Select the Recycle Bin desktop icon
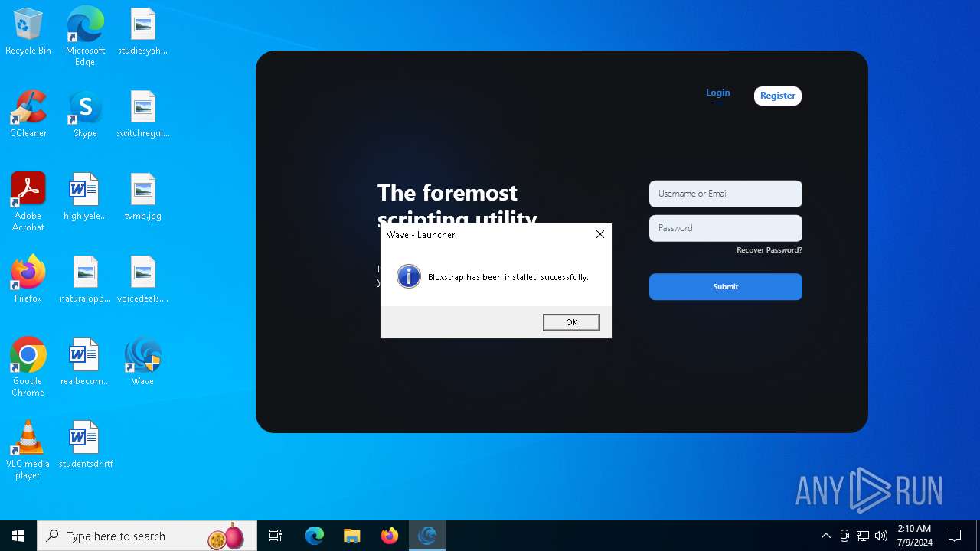Image resolution: width=980 pixels, height=551 pixels. [x=28, y=32]
